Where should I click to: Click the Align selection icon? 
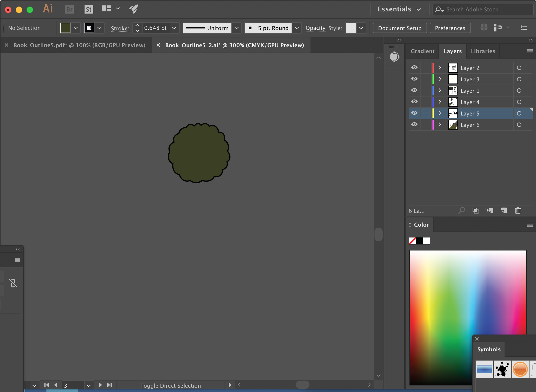pos(498,28)
